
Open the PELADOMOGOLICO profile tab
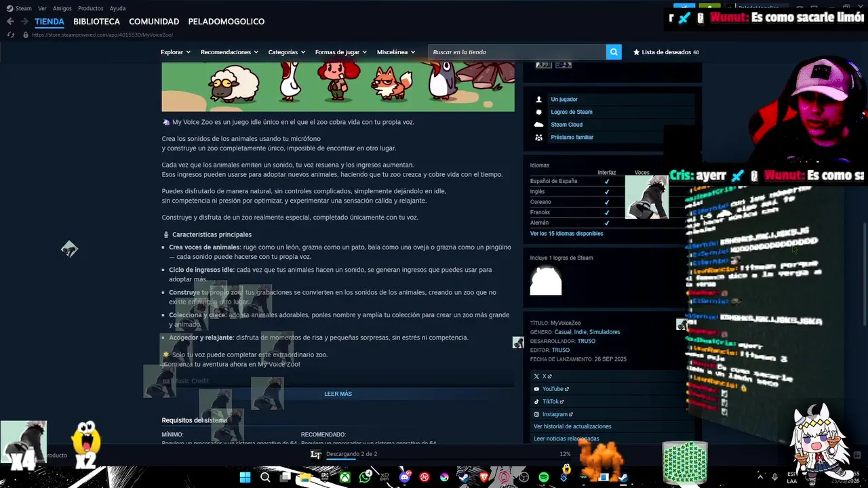pos(226,22)
